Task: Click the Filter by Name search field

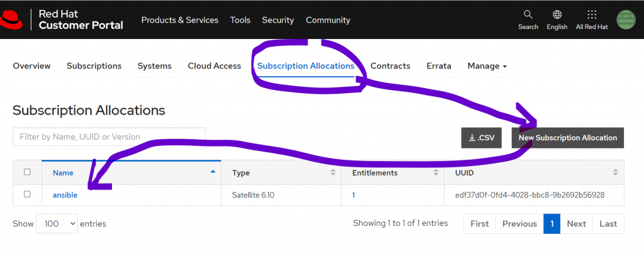Action: [x=109, y=136]
